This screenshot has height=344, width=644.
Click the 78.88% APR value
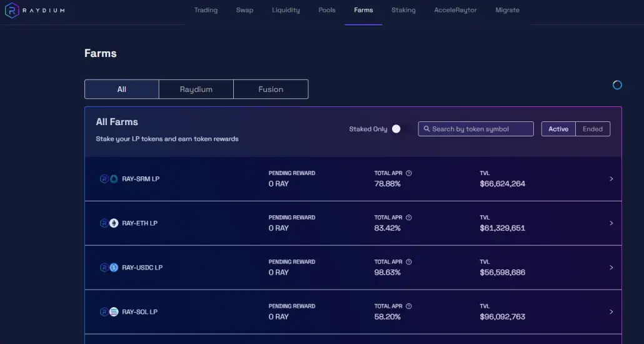coord(387,184)
